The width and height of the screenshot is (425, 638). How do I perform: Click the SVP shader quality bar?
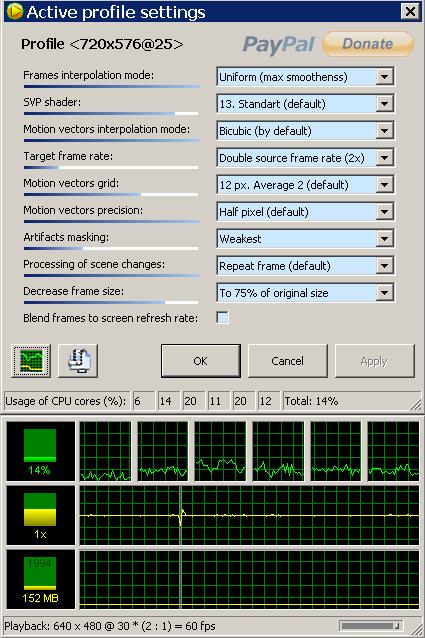111,114
